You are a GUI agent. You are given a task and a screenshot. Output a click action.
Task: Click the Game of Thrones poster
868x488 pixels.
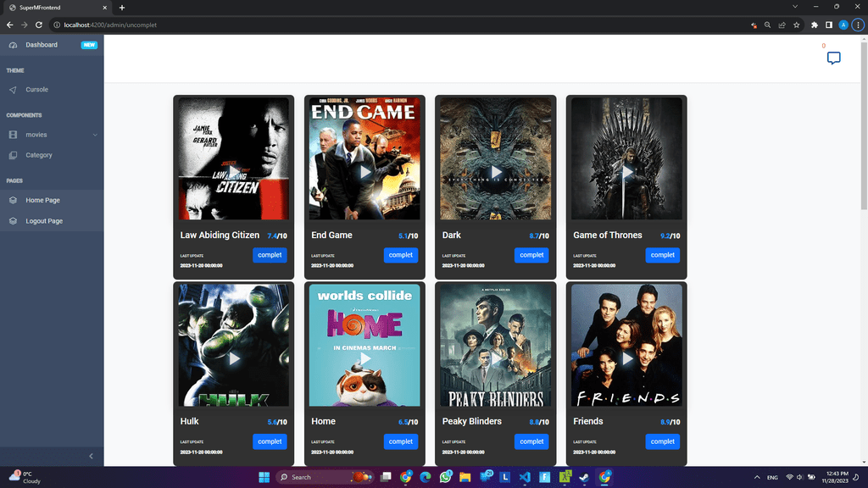626,158
